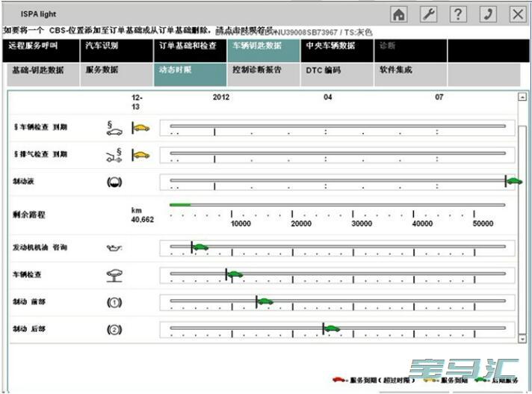This screenshot has width=532, height=394.
Task: Click the 50000 scale value
Action: (483, 224)
